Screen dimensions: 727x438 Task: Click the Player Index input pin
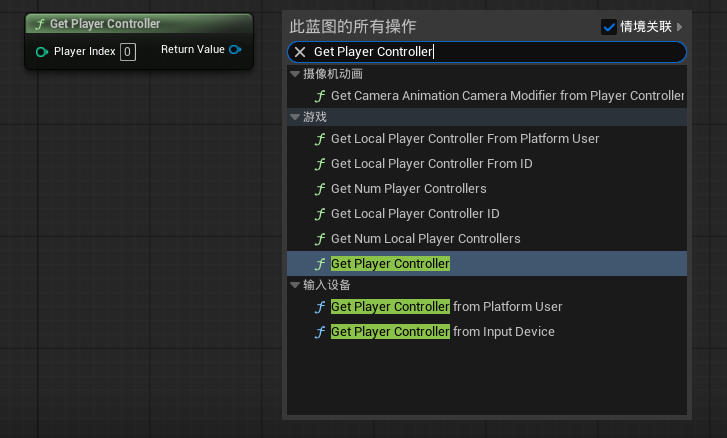tap(42, 52)
